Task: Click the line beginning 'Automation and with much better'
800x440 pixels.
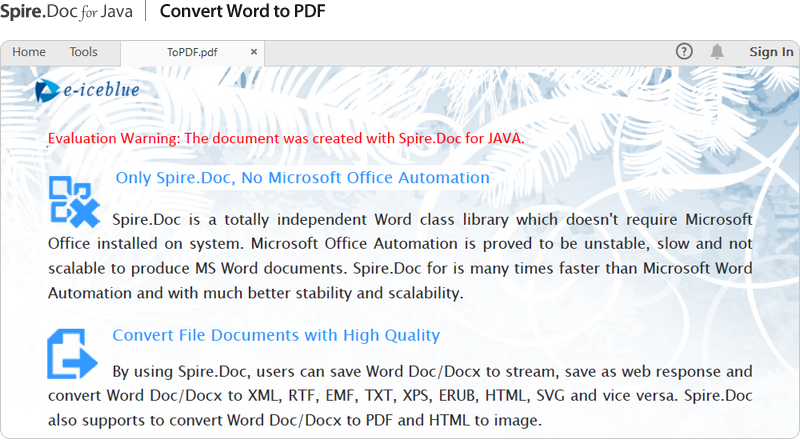Action: pyautogui.click(x=255, y=293)
